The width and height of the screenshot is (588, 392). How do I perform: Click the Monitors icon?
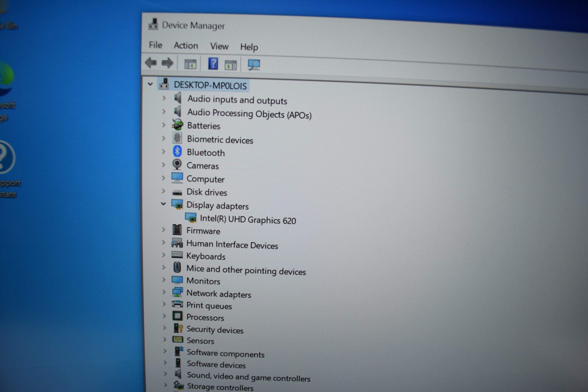(x=177, y=280)
